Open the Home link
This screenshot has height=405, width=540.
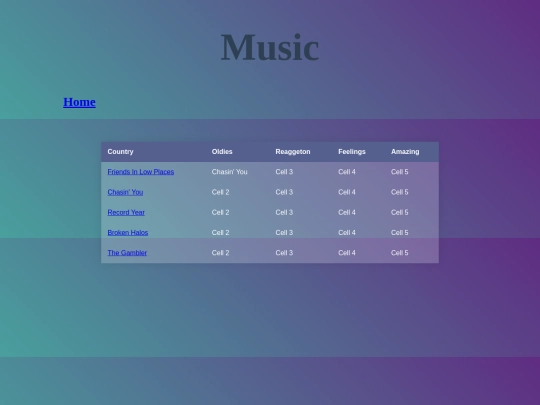tap(79, 102)
